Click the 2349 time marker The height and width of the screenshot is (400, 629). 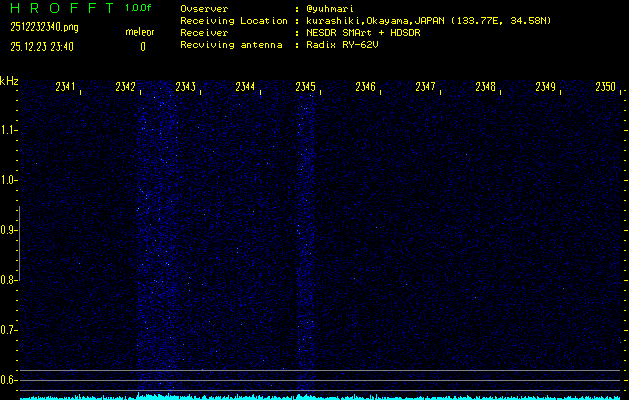[546, 87]
